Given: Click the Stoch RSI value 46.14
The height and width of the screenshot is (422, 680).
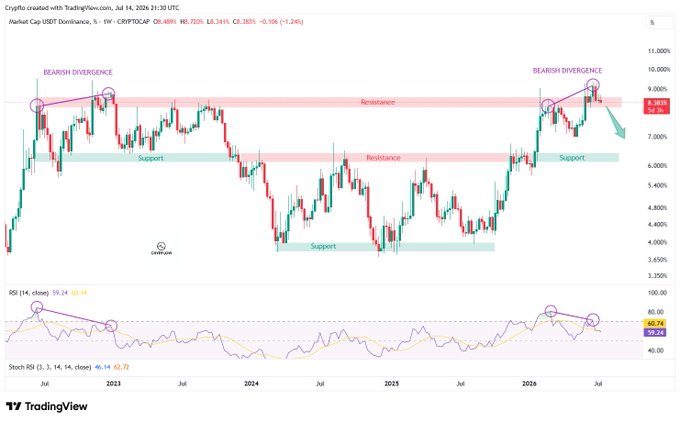Looking at the screenshot, I should click(x=102, y=367).
